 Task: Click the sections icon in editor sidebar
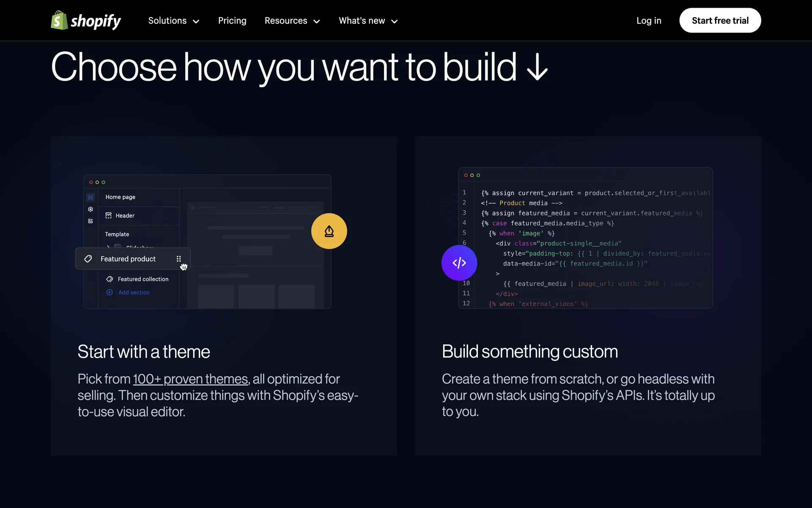(x=91, y=197)
